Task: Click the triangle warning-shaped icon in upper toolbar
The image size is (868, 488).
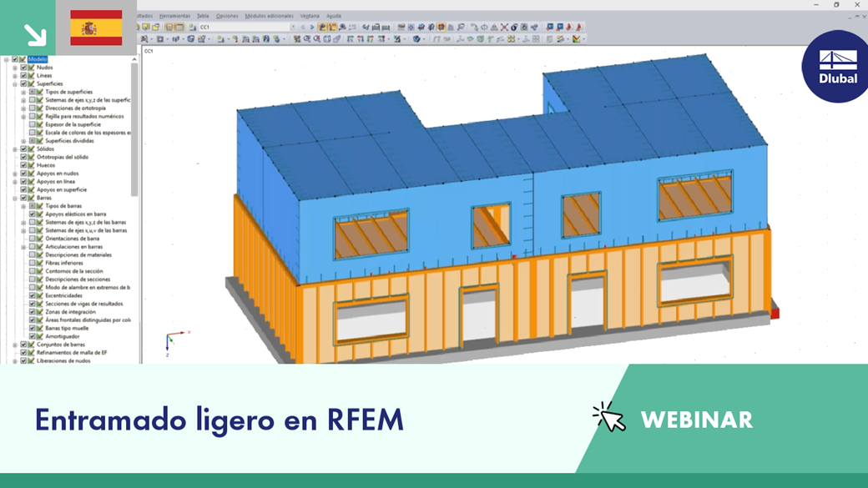Action: click(x=494, y=27)
